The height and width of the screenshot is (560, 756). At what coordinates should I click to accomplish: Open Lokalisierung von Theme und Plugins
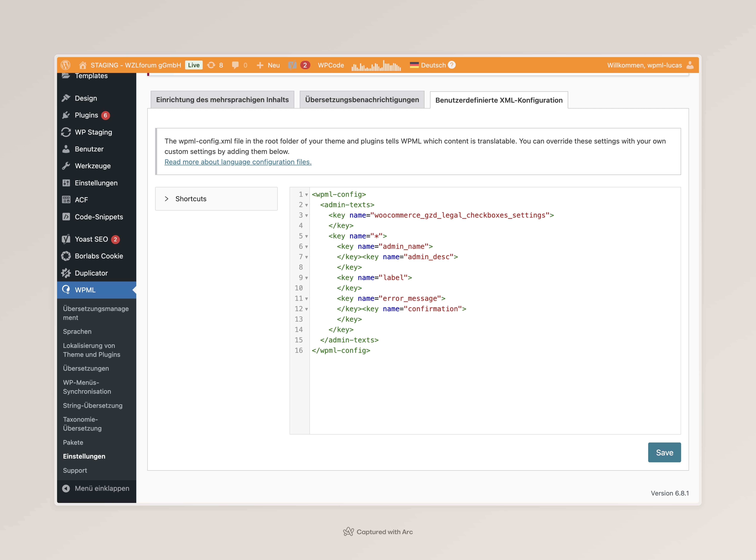[x=92, y=350]
